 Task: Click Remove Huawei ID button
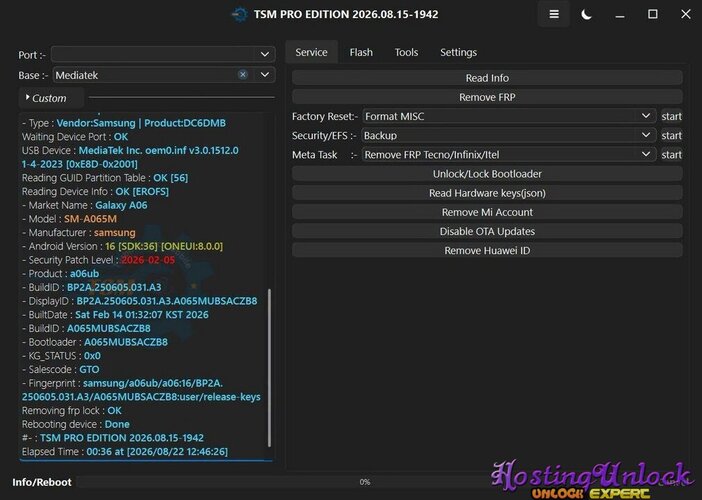point(487,251)
